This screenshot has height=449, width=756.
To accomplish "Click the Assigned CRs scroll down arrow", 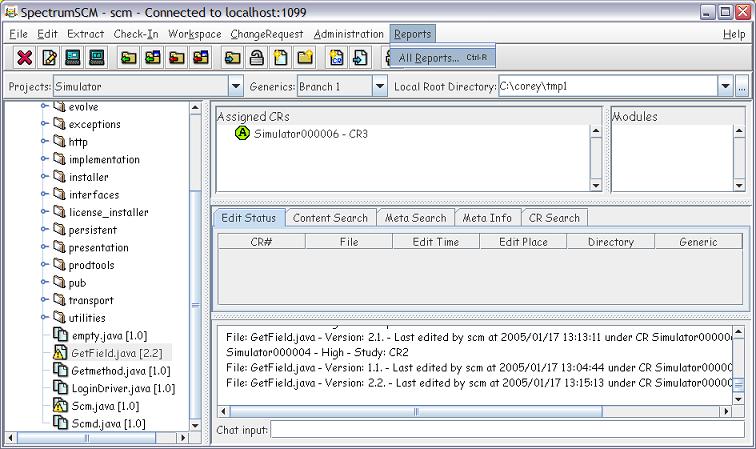I will [596, 186].
